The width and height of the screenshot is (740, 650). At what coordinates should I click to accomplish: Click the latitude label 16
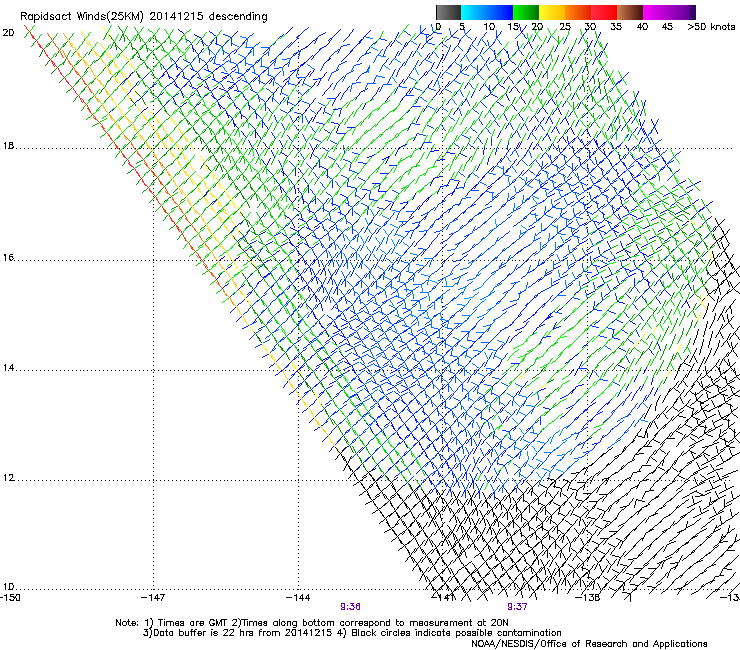[8, 258]
